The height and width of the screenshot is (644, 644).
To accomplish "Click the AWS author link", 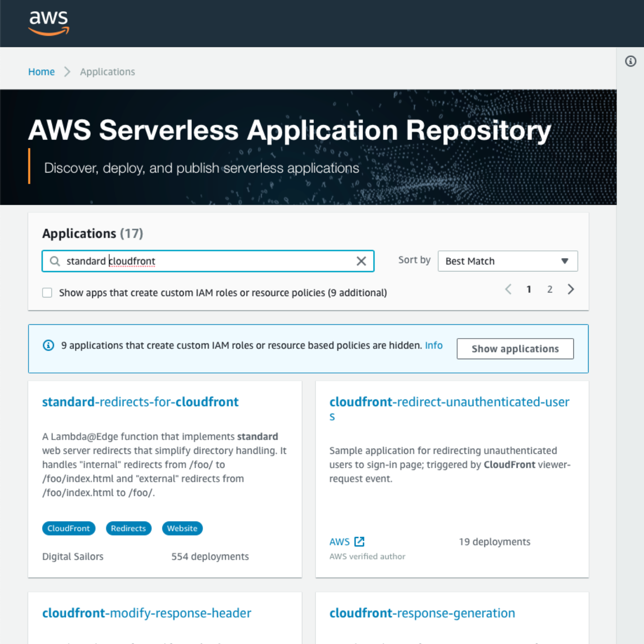I will pos(339,542).
